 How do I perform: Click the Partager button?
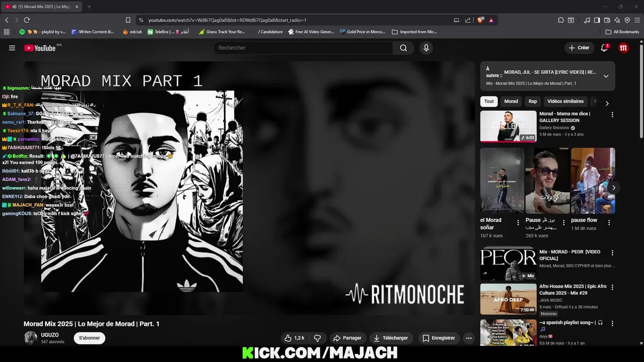coord(348,338)
